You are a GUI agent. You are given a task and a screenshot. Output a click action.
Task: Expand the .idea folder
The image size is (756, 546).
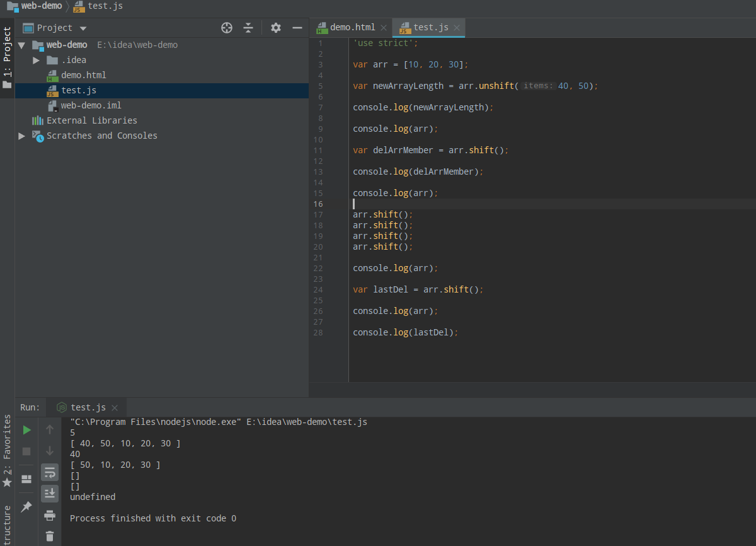(x=36, y=61)
